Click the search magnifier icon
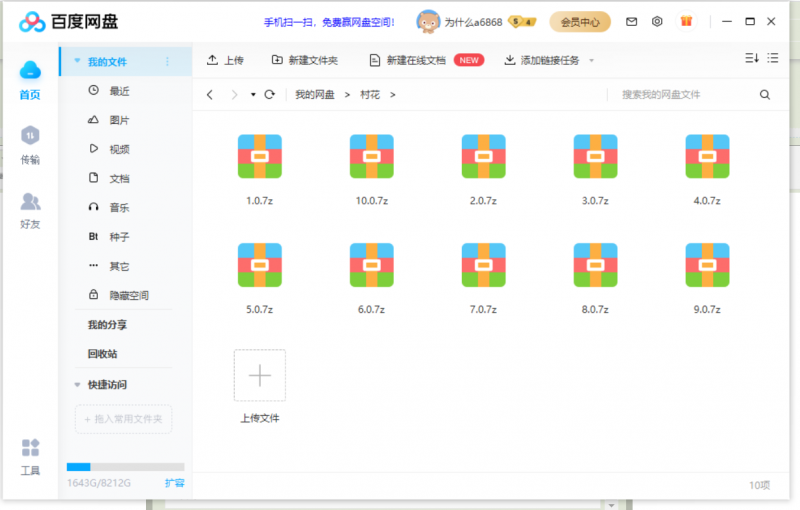 [x=765, y=94]
